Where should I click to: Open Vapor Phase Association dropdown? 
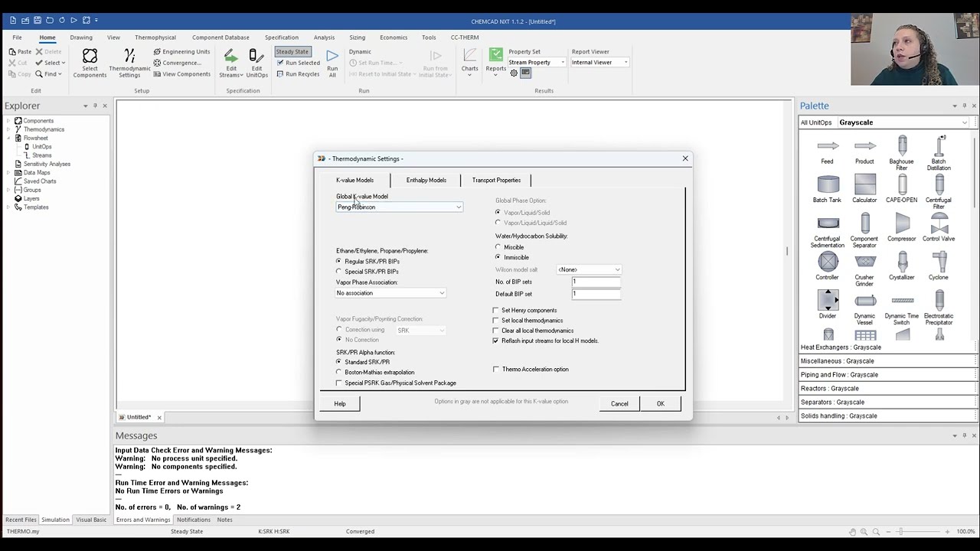click(390, 293)
